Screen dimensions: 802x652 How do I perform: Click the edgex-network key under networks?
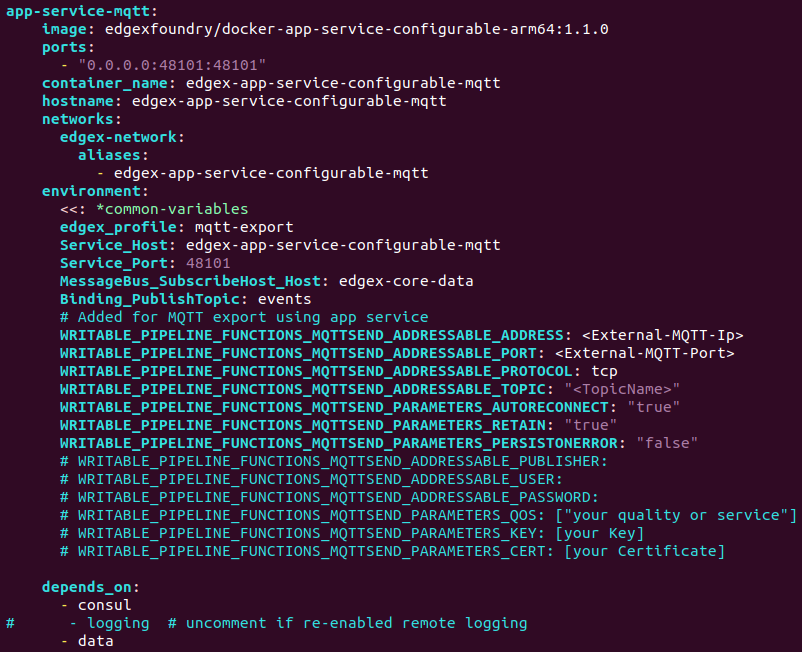pos(118,137)
